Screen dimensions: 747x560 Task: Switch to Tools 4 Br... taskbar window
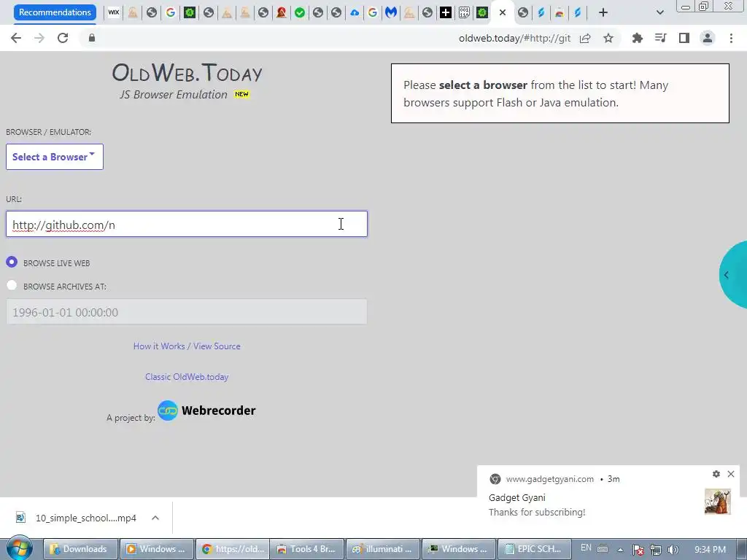[307, 549]
